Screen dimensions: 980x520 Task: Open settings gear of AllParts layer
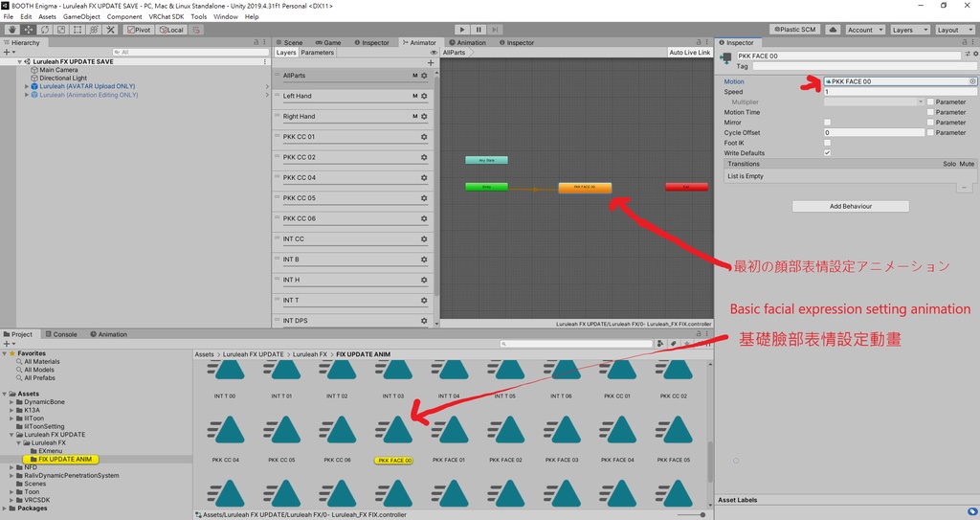point(424,76)
